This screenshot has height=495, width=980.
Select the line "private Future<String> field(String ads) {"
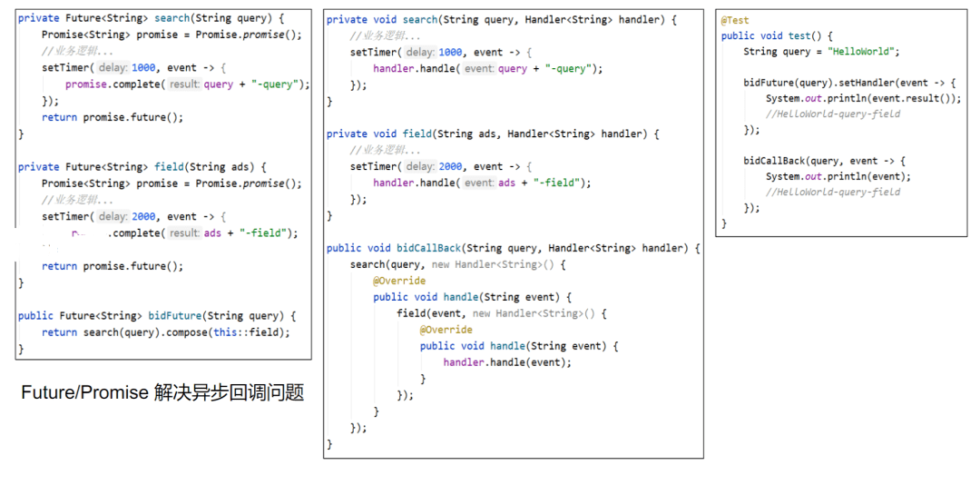click(x=142, y=166)
